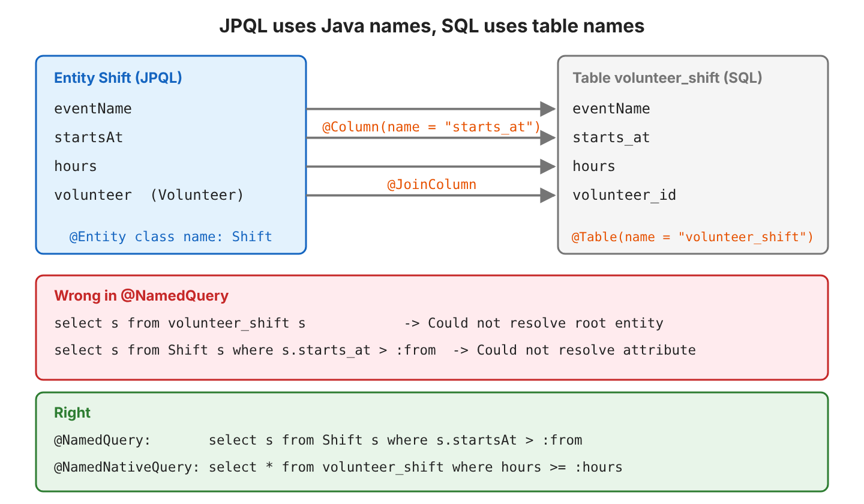Click the 'Wrong in @NamedQuery' heading
Image resolution: width=864 pixels, height=504 pixels.
pyautogui.click(x=142, y=296)
